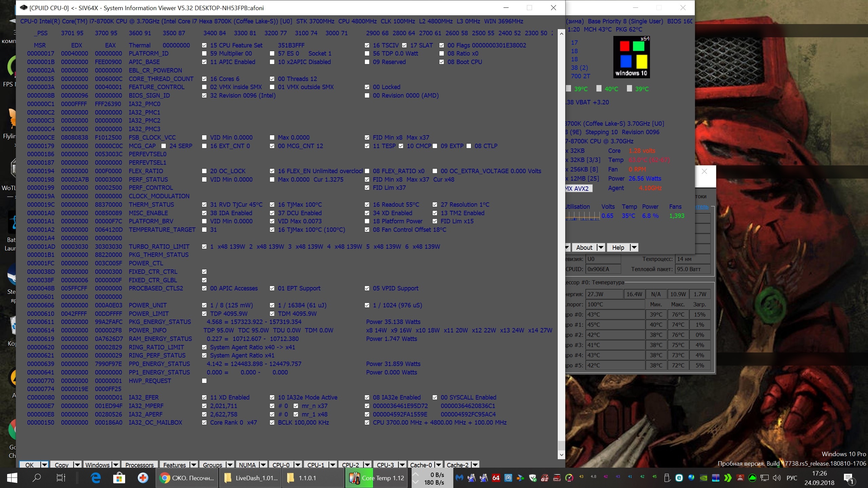Click the ASUS GPU Tweak II tray icon

557,478
